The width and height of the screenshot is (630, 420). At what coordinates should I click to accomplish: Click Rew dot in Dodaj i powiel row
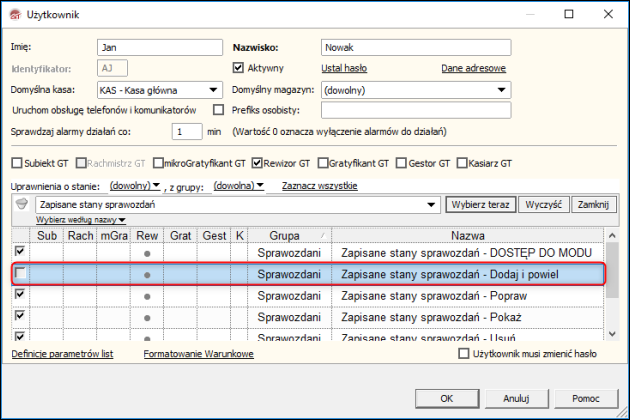[147, 274]
